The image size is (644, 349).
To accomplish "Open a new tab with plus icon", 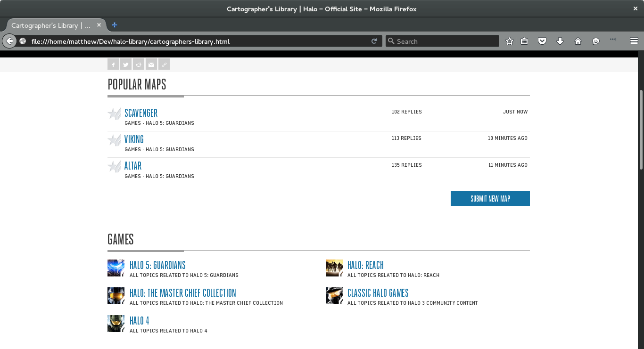I will coord(115,25).
